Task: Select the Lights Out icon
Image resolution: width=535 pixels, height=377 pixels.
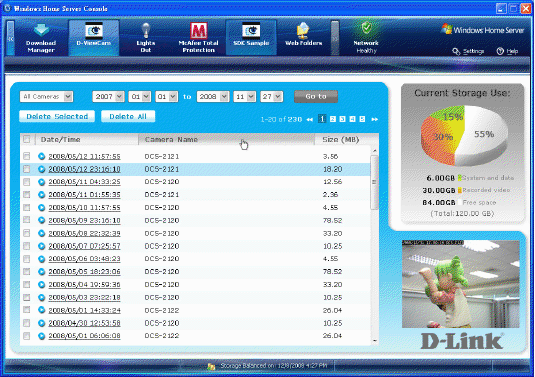Action: tap(146, 30)
